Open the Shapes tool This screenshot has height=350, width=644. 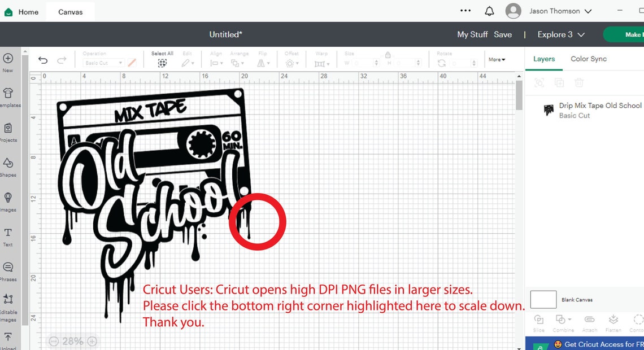click(x=8, y=167)
